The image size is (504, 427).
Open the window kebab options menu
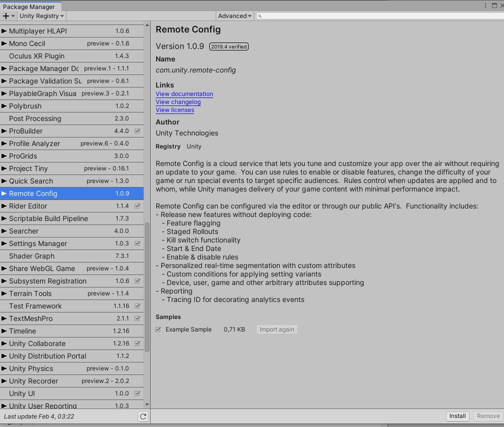485,5
